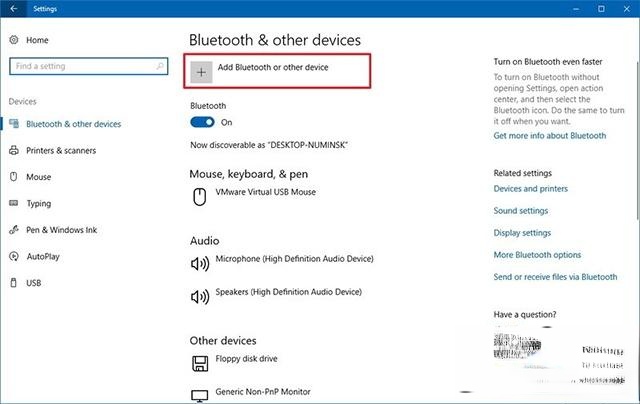Click the USB icon in the sidebar
This screenshot has height=404, width=640.
13,282
